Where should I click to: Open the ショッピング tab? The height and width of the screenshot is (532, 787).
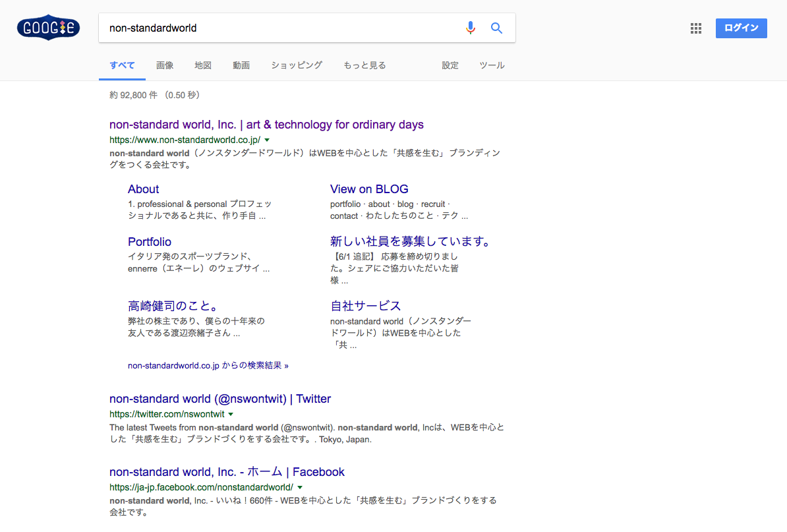(297, 66)
